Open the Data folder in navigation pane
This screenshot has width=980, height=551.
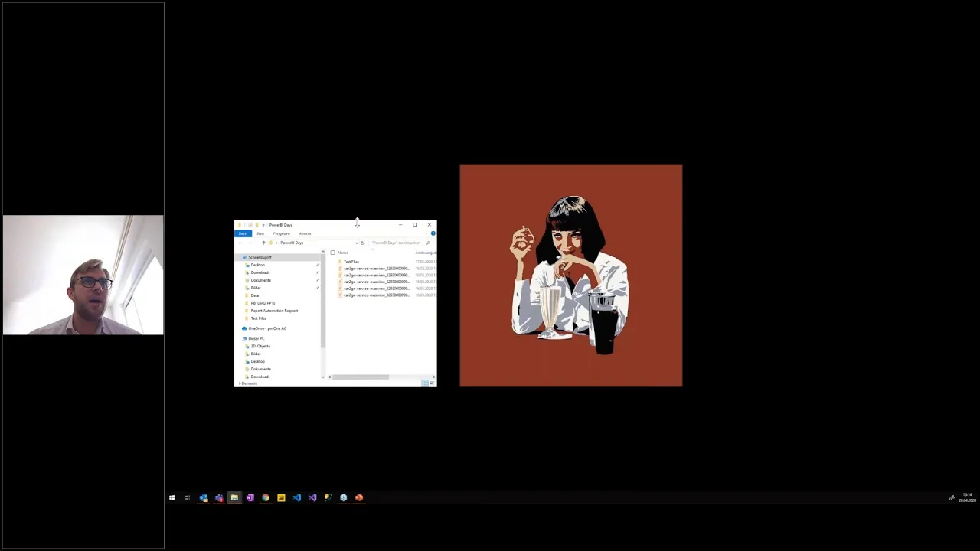[255, 295]
